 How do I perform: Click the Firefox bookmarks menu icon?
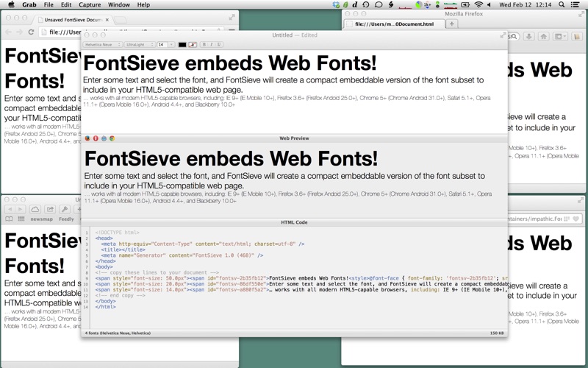click(x=577, y=36)
